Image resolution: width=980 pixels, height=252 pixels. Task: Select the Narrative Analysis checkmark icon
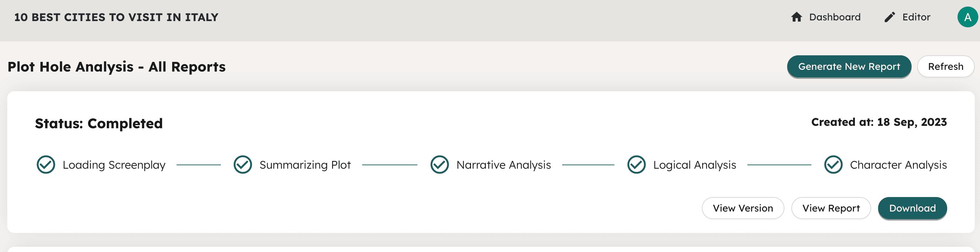click(440, 165)
